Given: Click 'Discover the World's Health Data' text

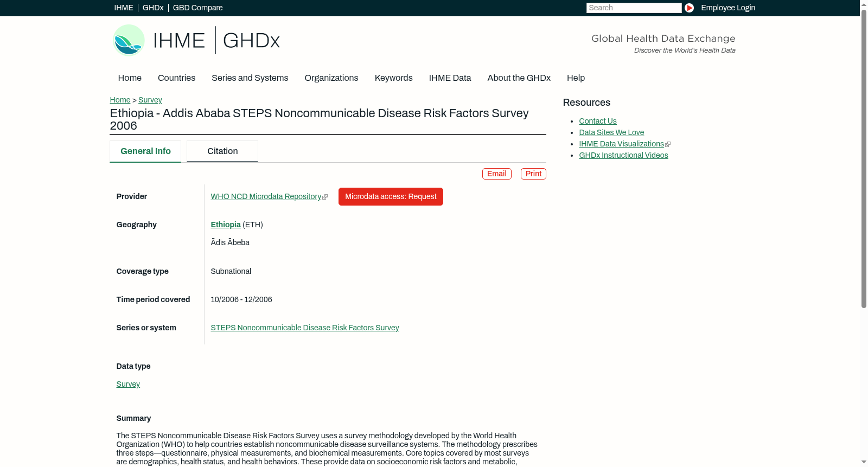Looking at the screenshot, I should point(685,50).
